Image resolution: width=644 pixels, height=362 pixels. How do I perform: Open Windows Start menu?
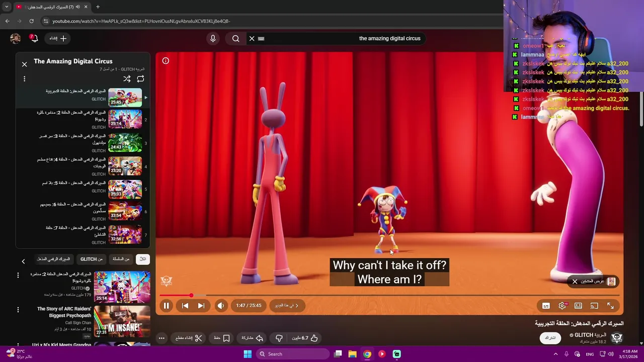click(248, 354)
